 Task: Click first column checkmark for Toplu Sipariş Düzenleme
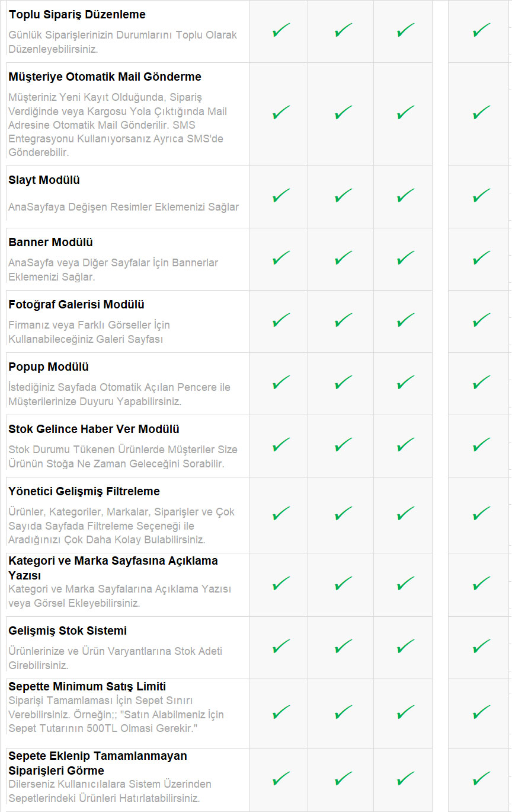point(281,31)
